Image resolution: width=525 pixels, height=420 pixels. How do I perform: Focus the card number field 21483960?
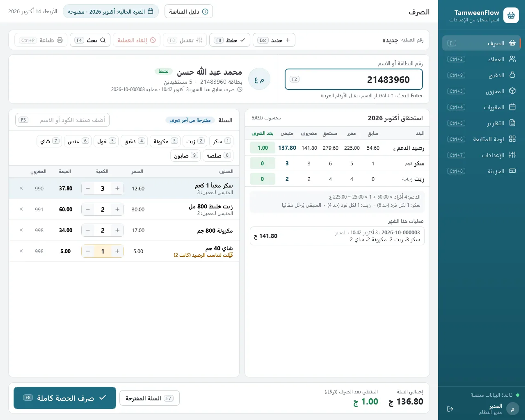(354, 79)
